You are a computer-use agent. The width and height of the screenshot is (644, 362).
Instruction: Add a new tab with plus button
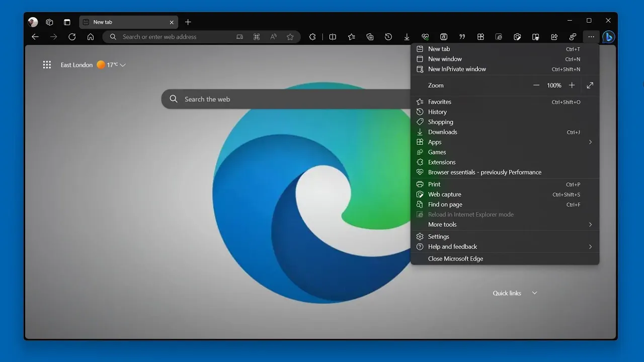[x=188, y=22]
